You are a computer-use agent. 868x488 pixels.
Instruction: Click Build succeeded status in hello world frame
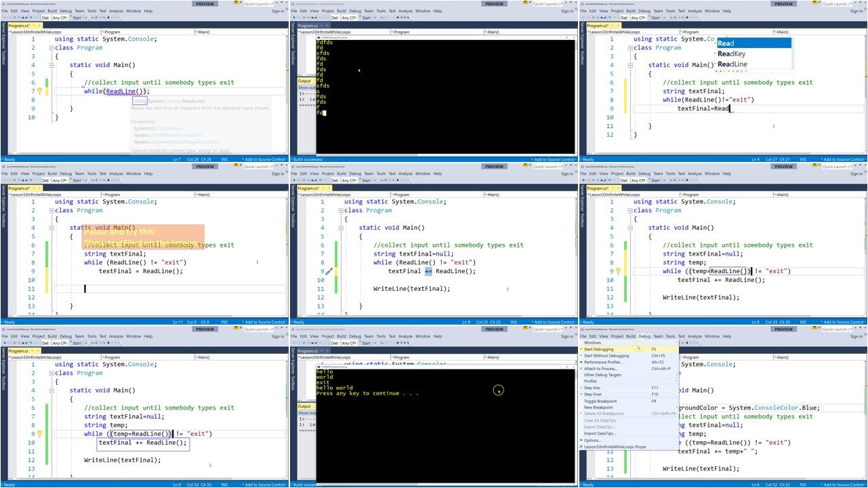coord(306,485)
